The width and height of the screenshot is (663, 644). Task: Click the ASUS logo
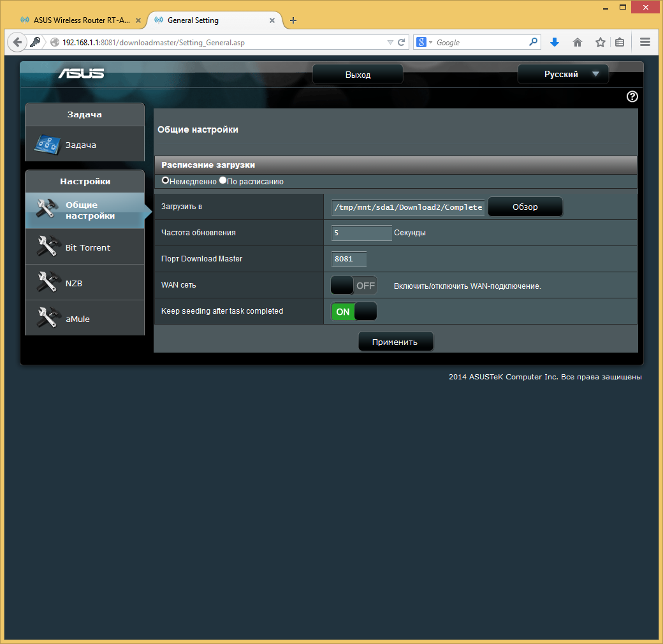(x=81, y=73)
